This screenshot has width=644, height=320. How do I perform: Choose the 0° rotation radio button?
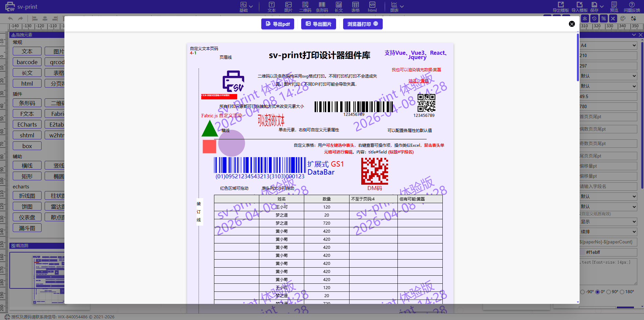click(x=597, y=292)
